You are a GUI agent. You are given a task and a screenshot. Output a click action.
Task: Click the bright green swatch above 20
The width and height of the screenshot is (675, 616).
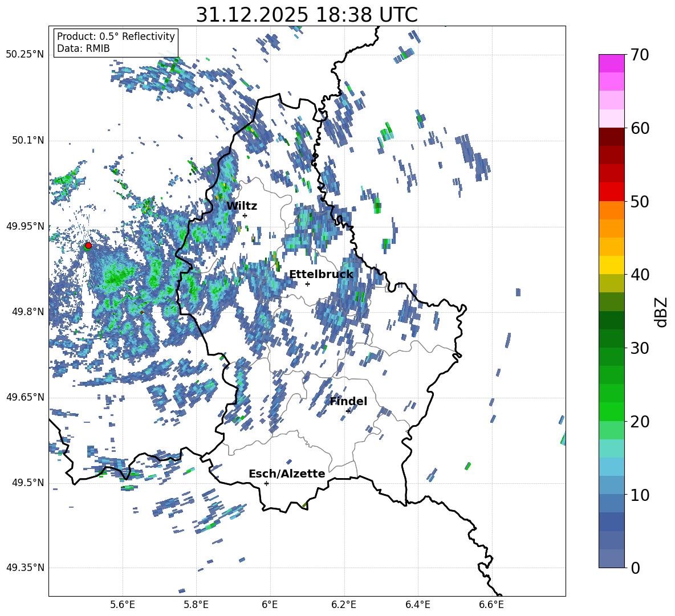tap(612, 411)
